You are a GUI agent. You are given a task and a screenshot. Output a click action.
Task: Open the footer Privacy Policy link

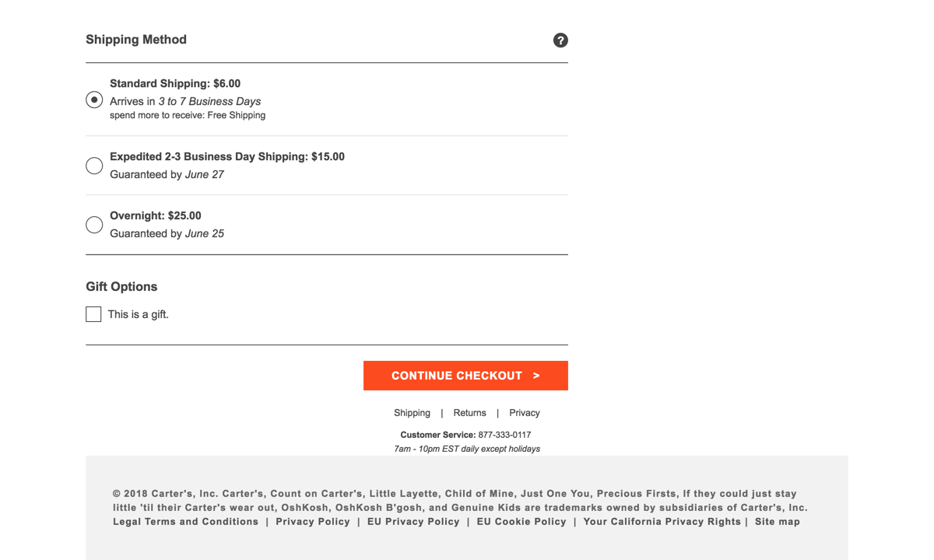pos(313,522)
